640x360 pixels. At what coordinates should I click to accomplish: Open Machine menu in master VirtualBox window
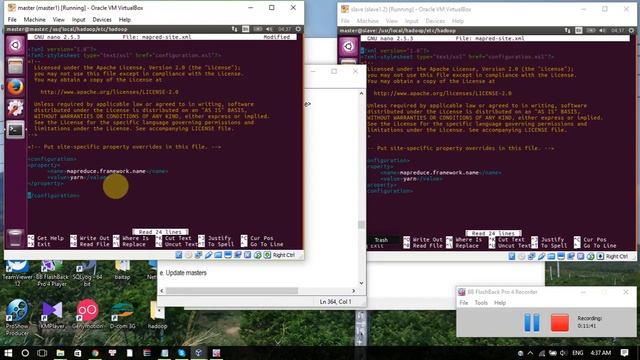pyautogui.click(x=35, y=19)
